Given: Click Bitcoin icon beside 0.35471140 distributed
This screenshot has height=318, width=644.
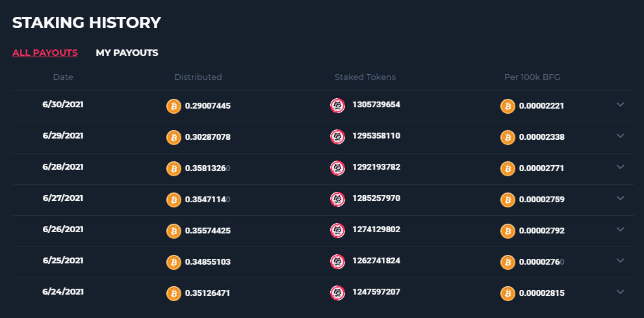Looking at the screenshot, I should (174, 200).
